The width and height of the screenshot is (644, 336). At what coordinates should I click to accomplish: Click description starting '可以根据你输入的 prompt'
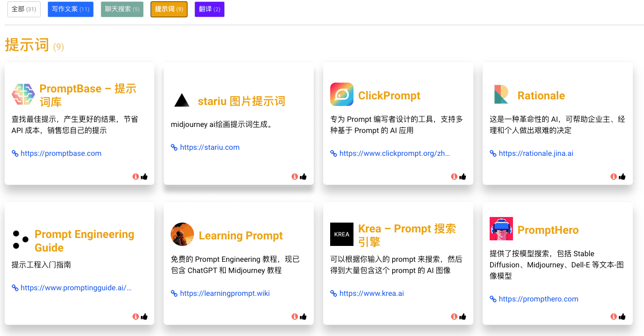(396, 265)
